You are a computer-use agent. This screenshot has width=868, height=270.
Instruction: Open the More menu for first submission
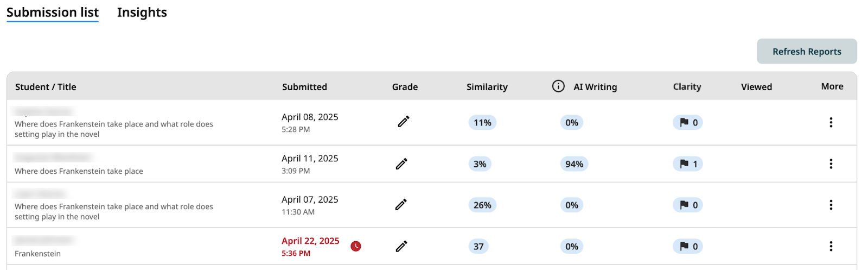pos(831,122)
